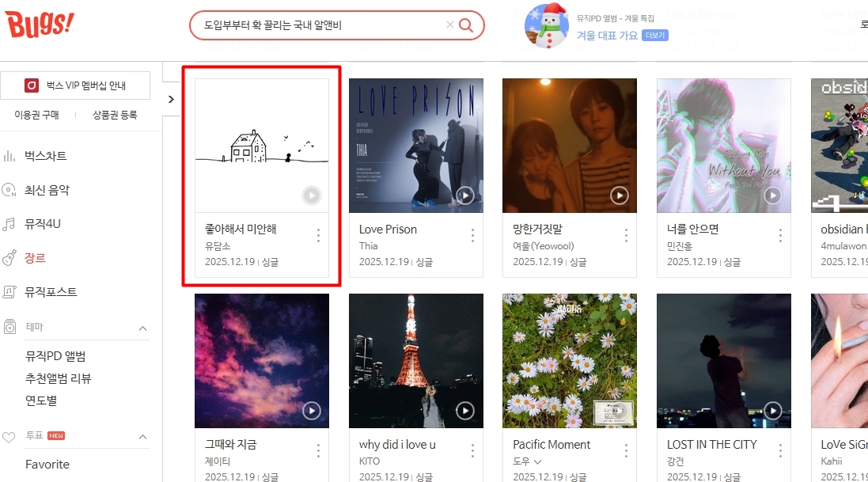This screenshot has height=482, width=868.
Task: Open 벅스차트 in the sidebar
Action: [45, 156]
